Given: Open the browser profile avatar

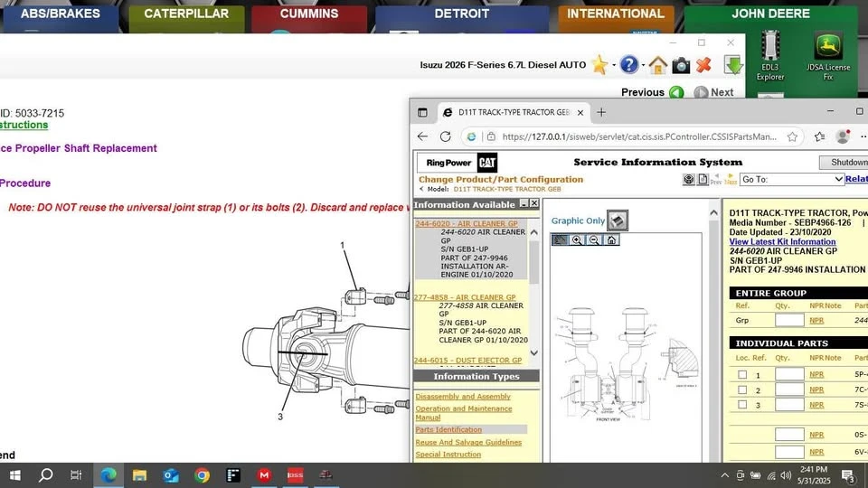Looking at the screenshot, I should point(843,136).
